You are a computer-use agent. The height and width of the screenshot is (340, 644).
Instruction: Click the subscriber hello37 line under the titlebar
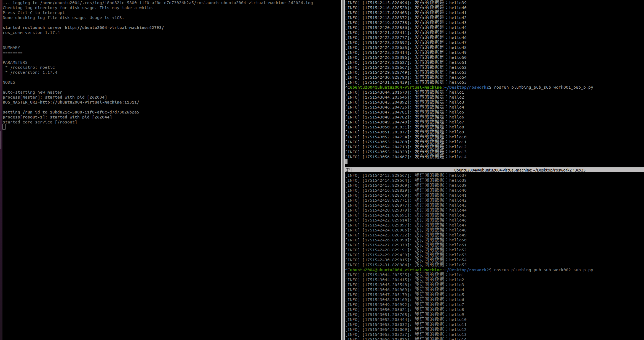click(405, 175)
